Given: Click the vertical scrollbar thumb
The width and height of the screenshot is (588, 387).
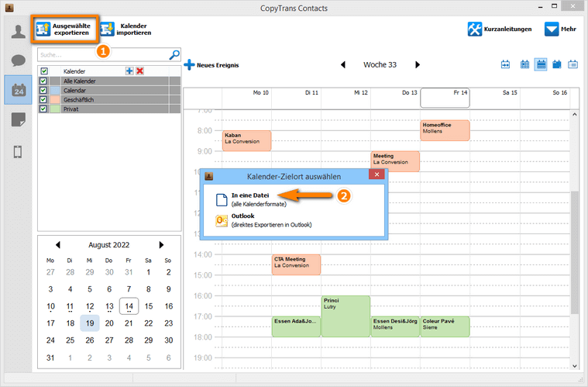Looking at the screenshot, I should click(x=575, y=252).
